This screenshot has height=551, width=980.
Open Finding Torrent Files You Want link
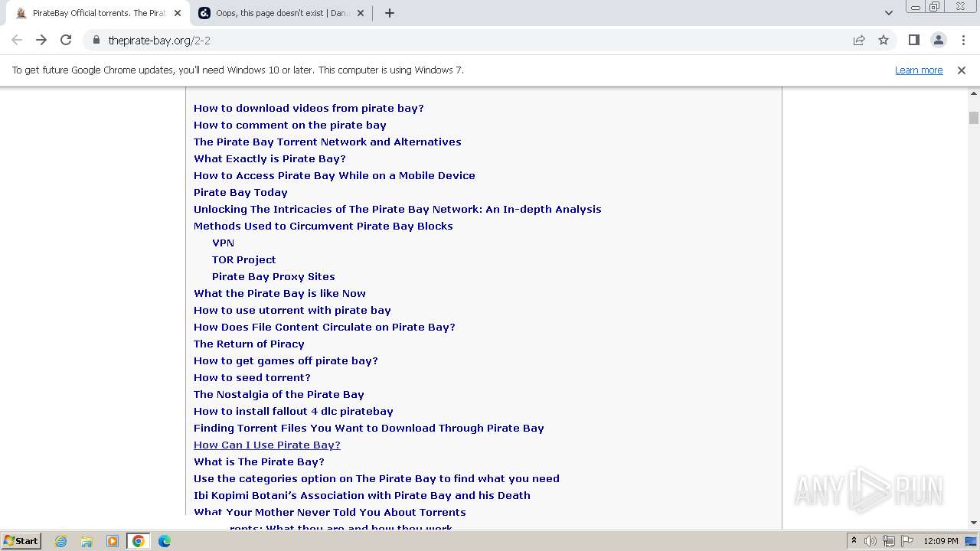click(x=369, y=428)
